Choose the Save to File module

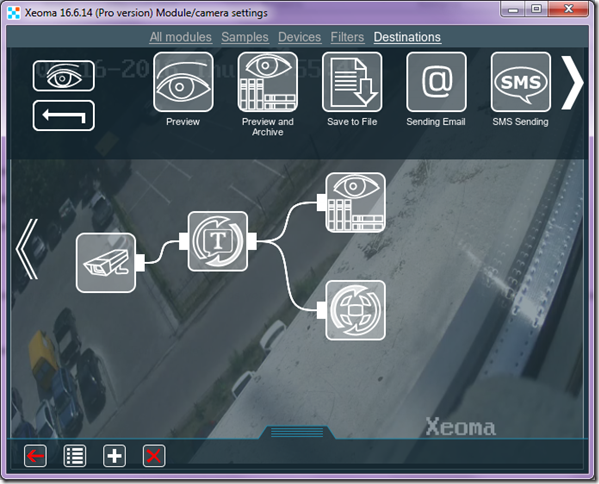(x=352, y=82)
